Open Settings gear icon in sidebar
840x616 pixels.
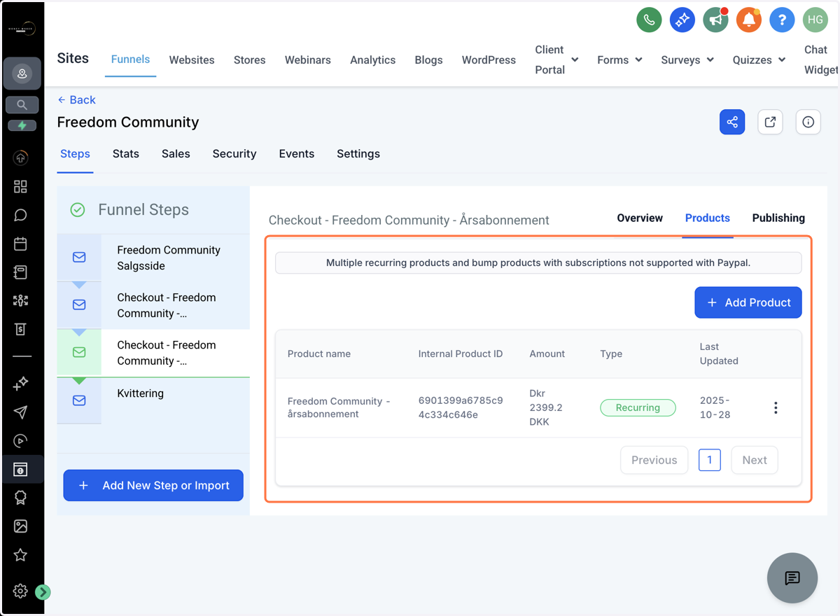click(x=20, y=591)
